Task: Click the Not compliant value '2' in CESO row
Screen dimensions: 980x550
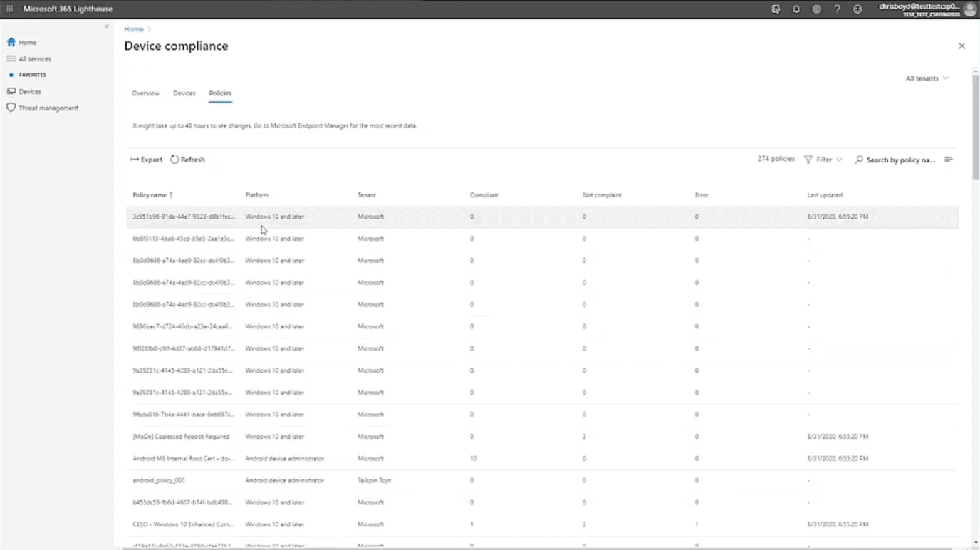Action: click(x=584, y=524)
